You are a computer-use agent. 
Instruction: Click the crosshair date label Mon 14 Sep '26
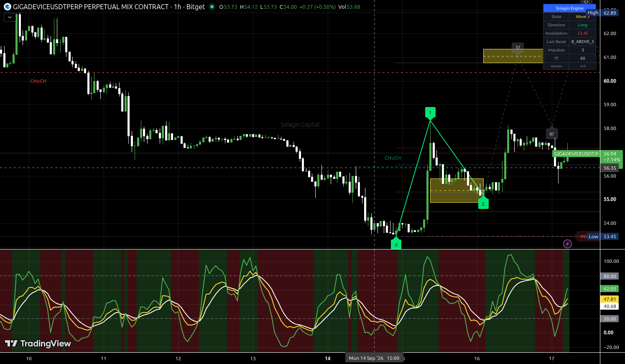374,358
